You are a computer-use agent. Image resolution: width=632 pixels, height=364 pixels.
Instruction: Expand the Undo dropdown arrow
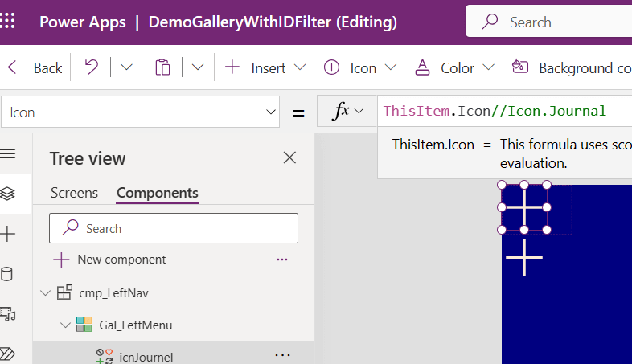pos(126,67)
